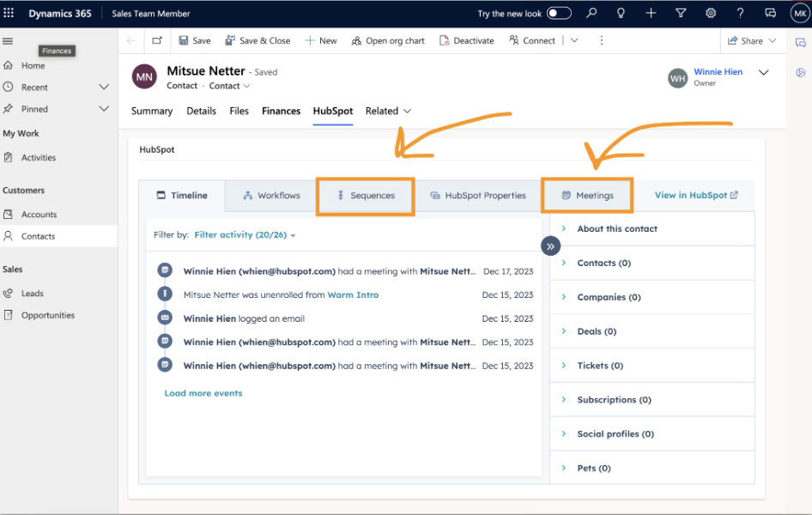Screen dimensions: 812x515
Task: Select the Timeline tab in HubSpot panel
Action: point(182,195)
